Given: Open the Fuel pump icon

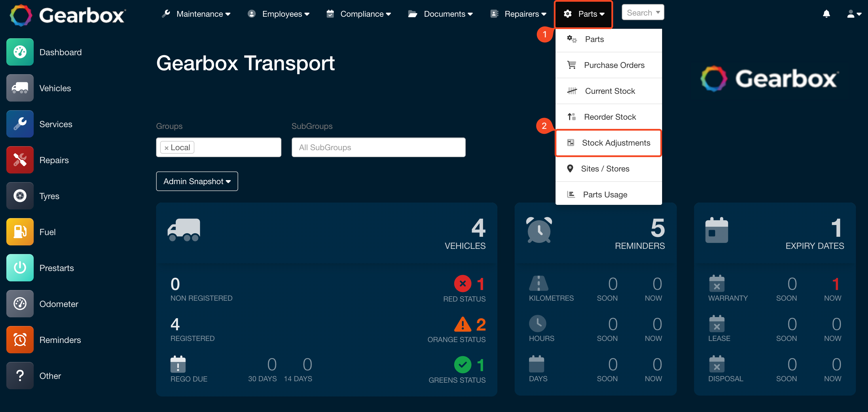Looking at the screenshot, I should pyautogui.click(x=20, y=232).
